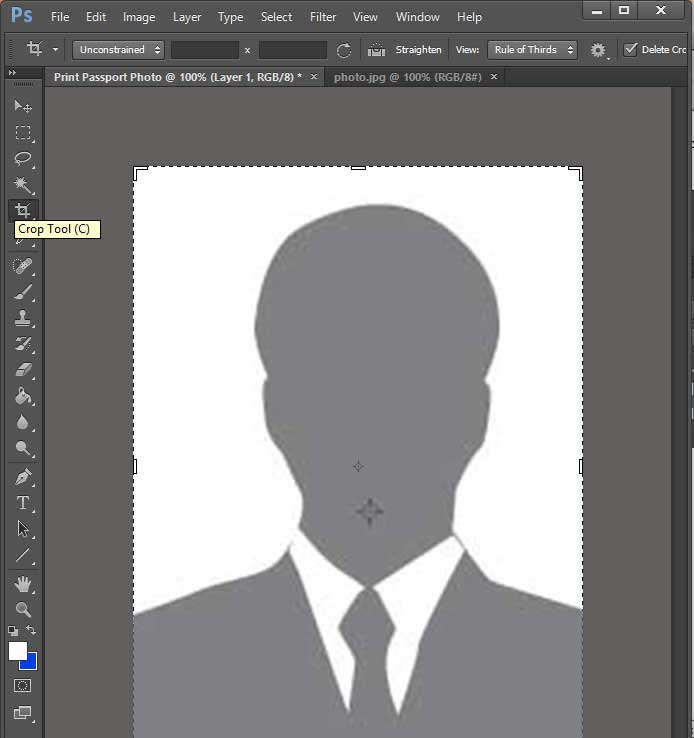Select the Paint Bucket tool

coord(23,396)
